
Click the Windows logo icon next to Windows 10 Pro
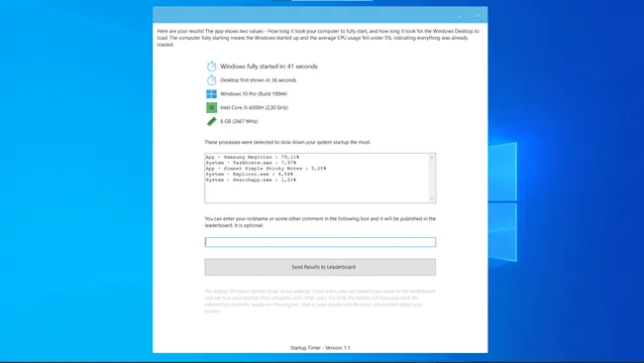tap(211, 94)
